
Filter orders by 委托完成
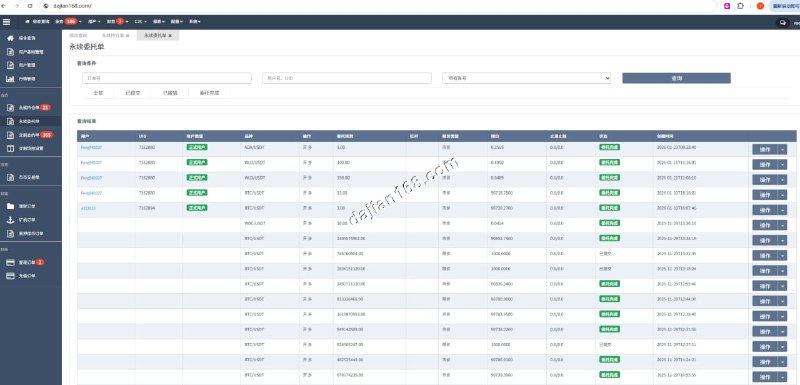209,93
